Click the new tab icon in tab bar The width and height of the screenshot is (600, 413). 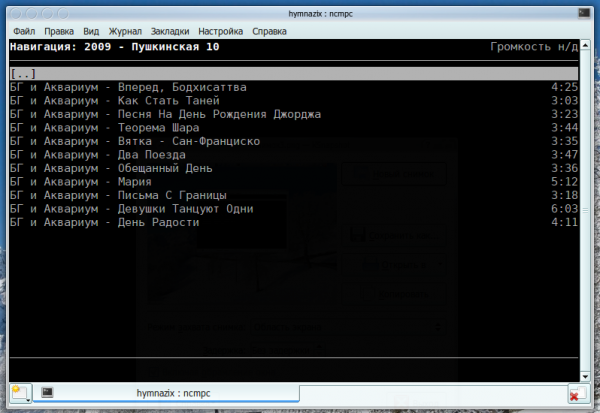click(x=20, y=393)
